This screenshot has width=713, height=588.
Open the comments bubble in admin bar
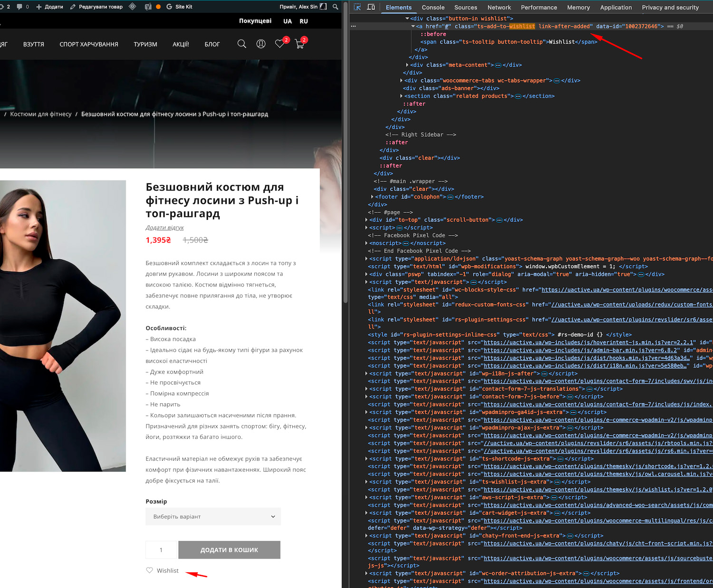pyautogui.click(x=22, y=7)
